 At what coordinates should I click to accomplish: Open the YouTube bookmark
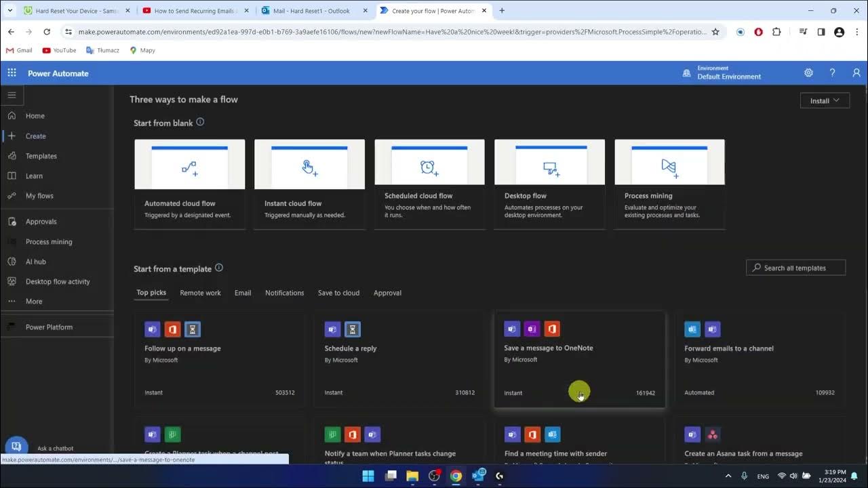59,50
